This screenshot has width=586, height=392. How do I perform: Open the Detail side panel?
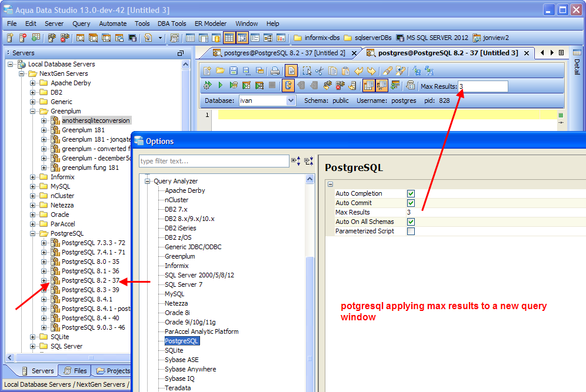tap(577, 62)
